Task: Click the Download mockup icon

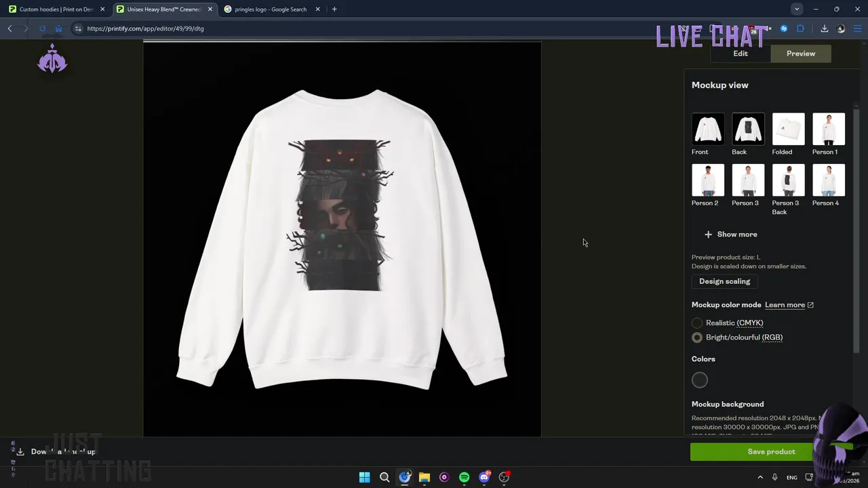Action: [x=20, y=451]
